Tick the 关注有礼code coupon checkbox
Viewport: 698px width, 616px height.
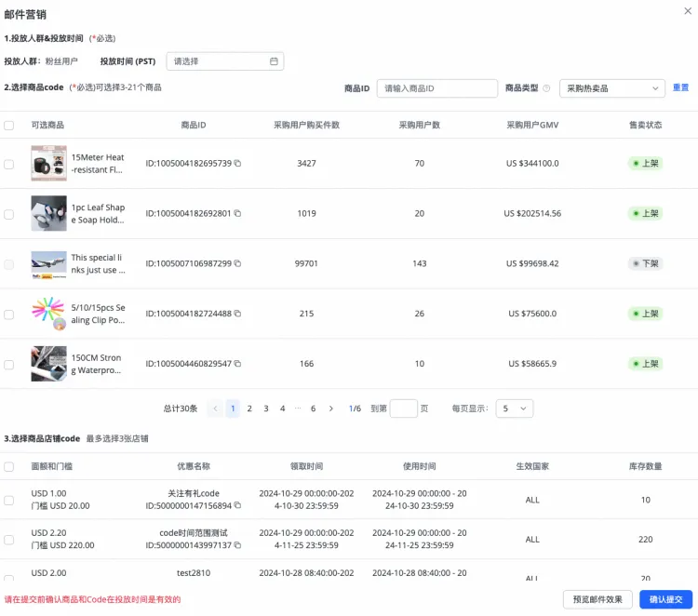coord(9,500)
